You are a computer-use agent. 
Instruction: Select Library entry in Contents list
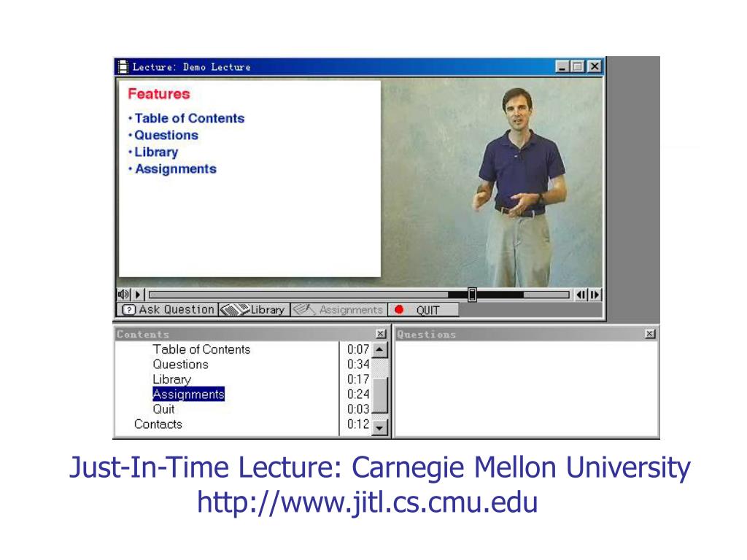[x=172, y=379]
